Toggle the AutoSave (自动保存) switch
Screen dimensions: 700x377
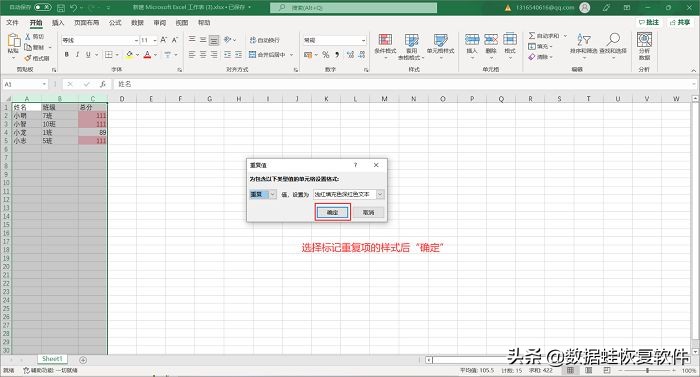43,7
